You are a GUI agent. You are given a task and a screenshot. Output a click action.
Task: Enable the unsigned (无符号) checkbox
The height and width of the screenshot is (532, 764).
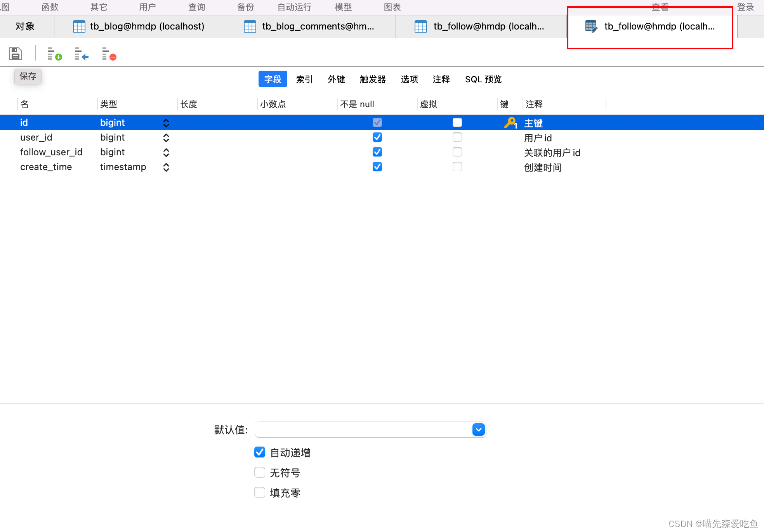pos(260,473)
